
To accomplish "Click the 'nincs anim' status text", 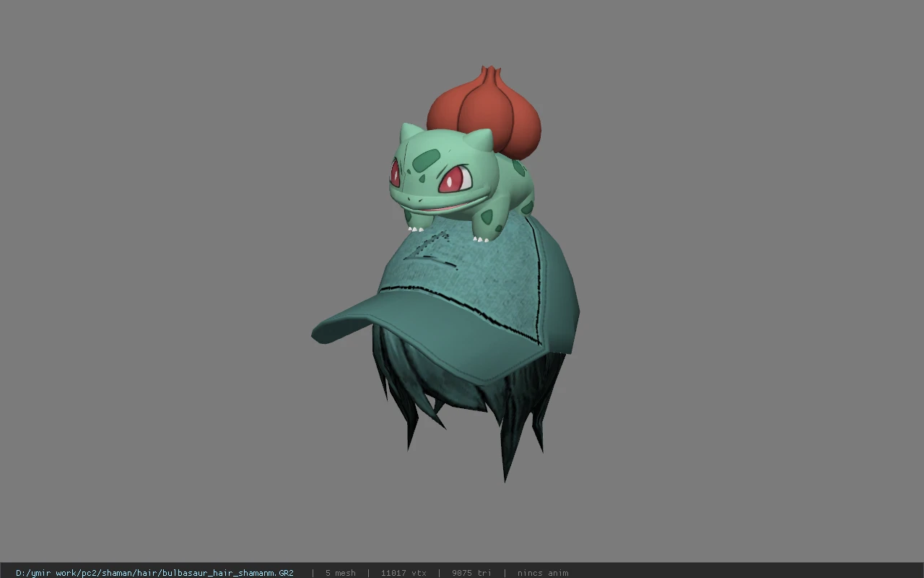I will [543, 573].
